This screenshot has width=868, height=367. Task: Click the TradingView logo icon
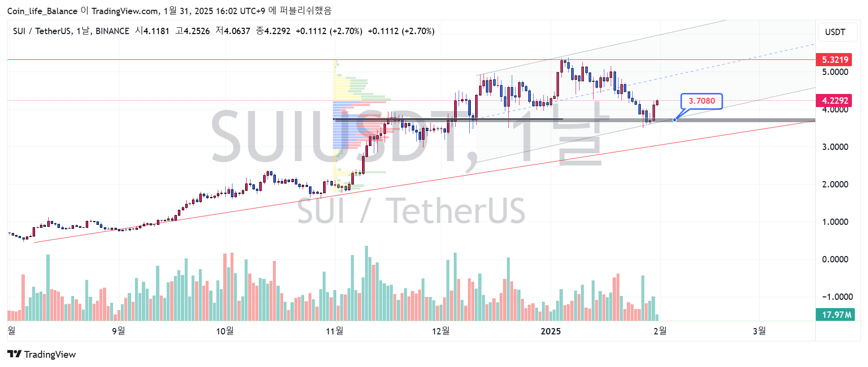tap(14, 354)
